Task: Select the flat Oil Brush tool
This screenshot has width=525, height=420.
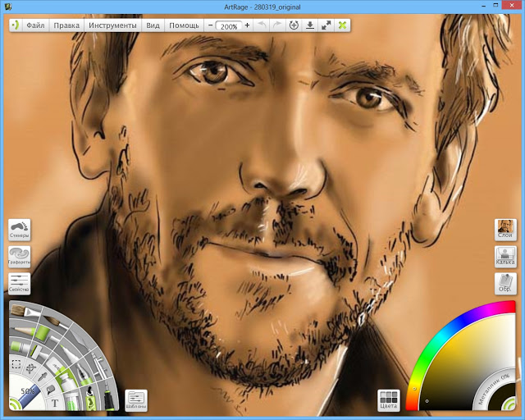Action: coord(25,313)
